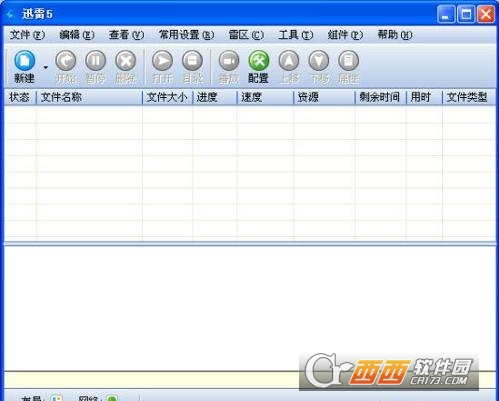Screen dimensions: 499x401
Task: Open the 常用设置 menu
Action: pyautogui.click(x=186, y=35)
